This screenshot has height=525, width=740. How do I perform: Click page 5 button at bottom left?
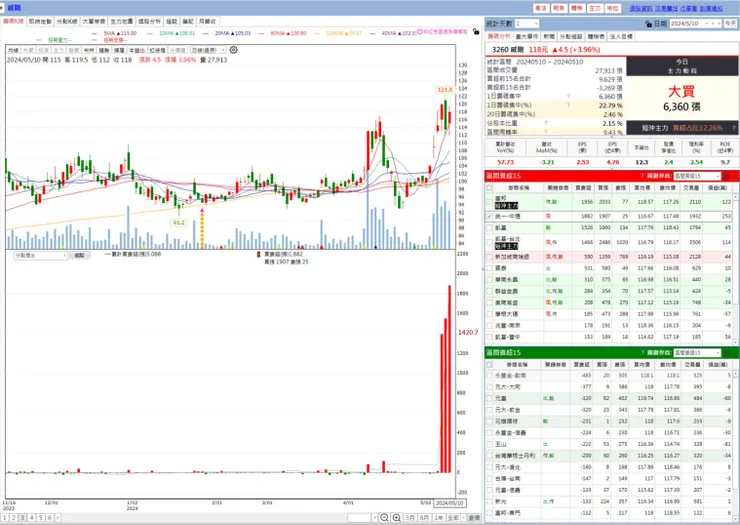click(41, 518)
